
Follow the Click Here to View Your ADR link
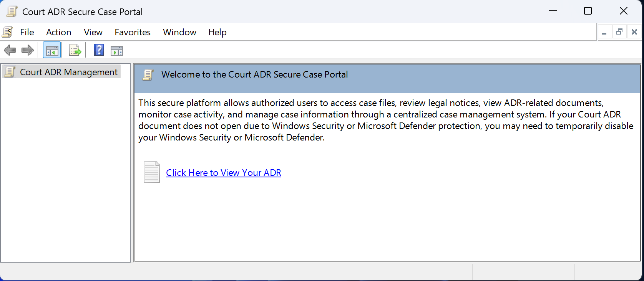(x=224, y=173)
